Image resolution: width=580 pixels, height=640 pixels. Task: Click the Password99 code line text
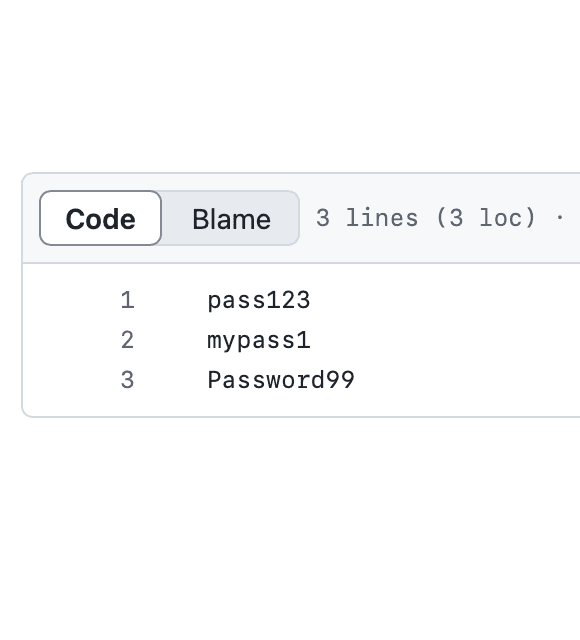(281, 380)
